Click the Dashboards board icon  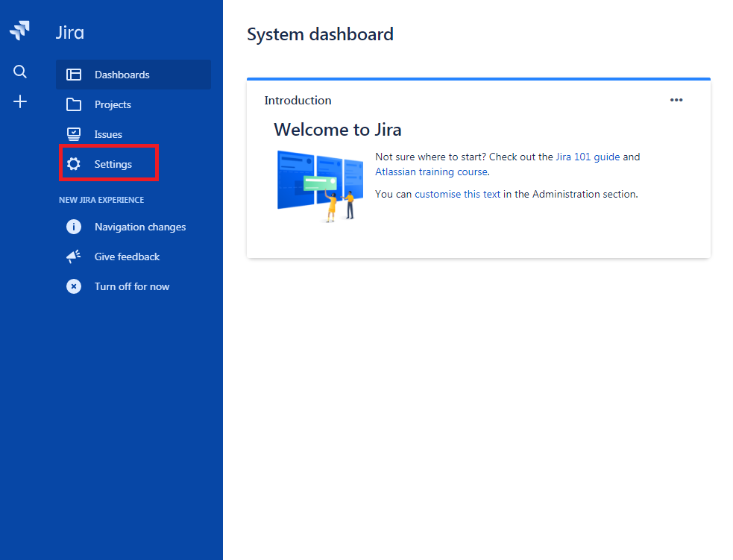coord(73,75)
